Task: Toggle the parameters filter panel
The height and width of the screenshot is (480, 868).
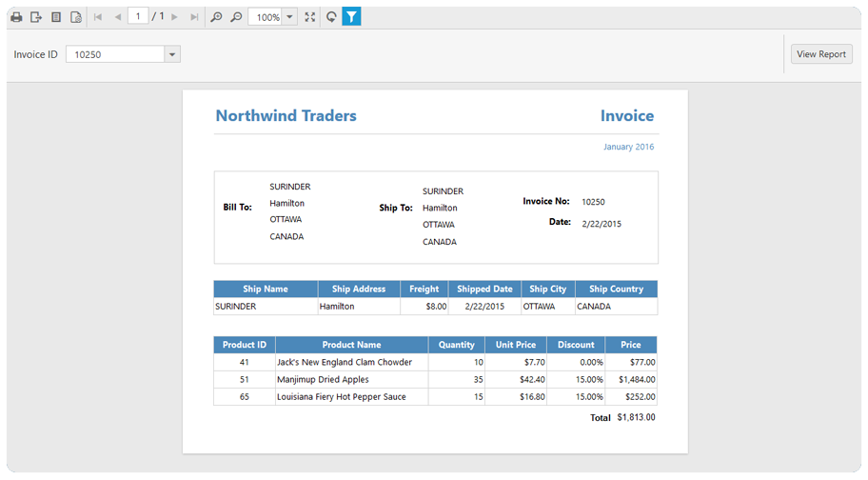Action: click(351, 17)
